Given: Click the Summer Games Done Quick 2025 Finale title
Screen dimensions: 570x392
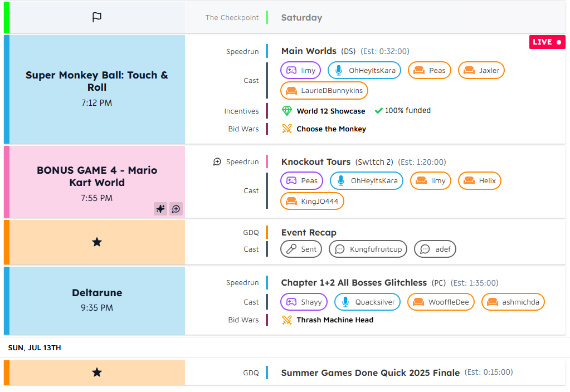Looking at the screenshot, I should click(371, 373).
